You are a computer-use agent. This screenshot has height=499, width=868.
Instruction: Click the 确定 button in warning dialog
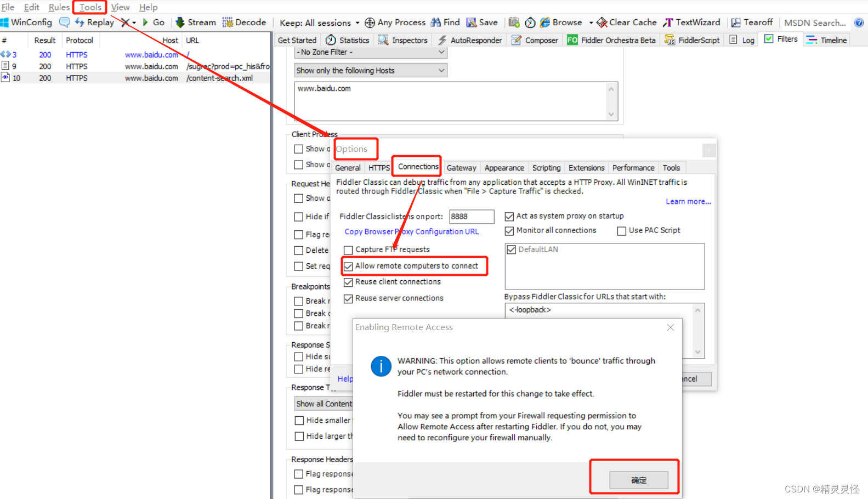(639, 480)
